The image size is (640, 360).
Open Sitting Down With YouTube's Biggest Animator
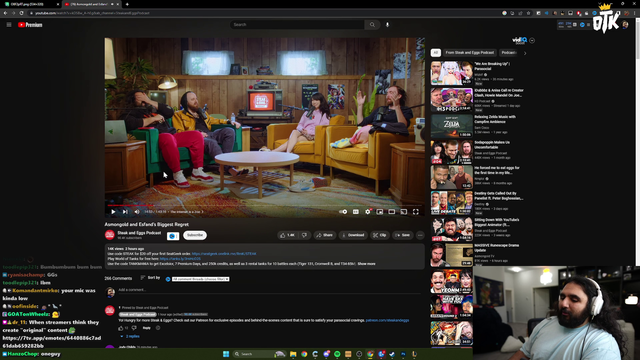pyautogui.click(x=451, y=229)
